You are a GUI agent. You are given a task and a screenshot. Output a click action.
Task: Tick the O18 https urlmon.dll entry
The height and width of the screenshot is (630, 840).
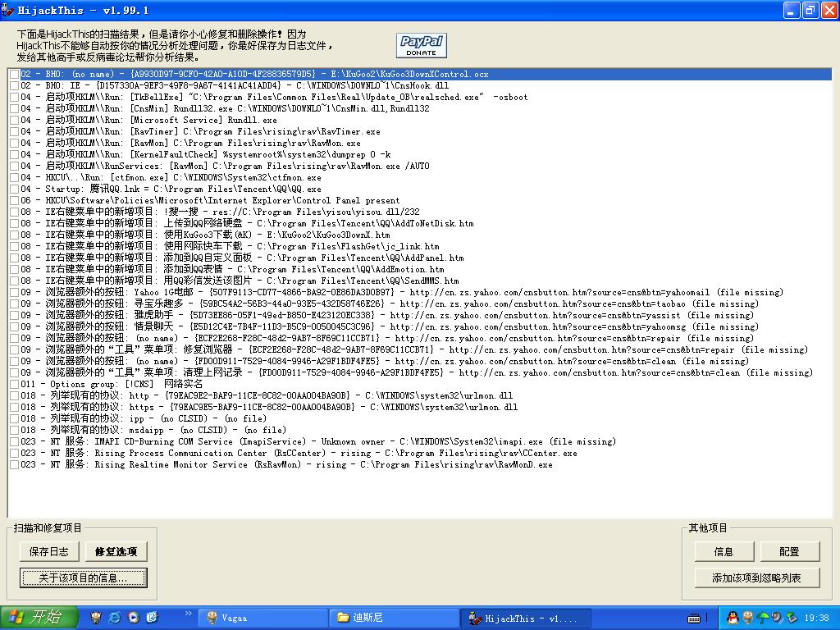(15, 407)
